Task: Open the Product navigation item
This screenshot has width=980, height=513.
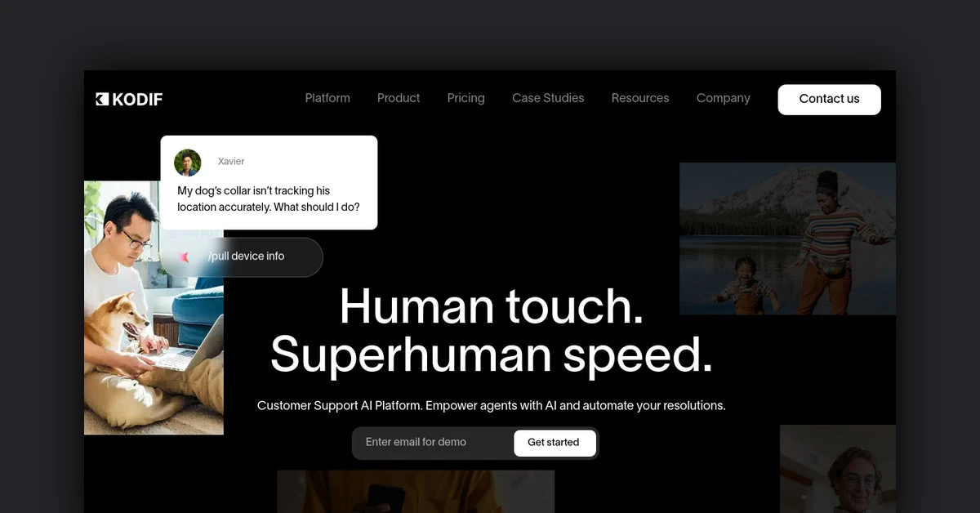Action: pyautogui.click(x=399, y=98)
